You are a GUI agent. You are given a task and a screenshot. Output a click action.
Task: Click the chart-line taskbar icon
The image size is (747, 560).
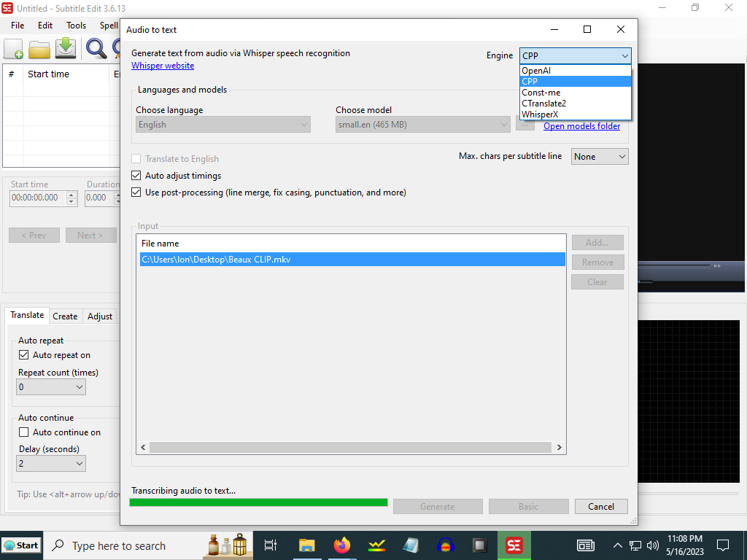376,545
